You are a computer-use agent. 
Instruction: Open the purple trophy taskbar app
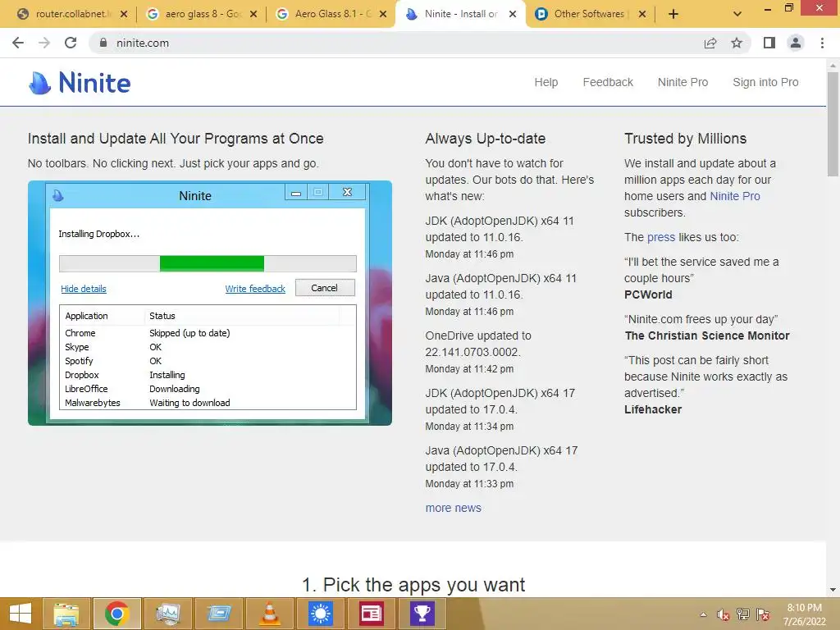click(x=422, y=614)
